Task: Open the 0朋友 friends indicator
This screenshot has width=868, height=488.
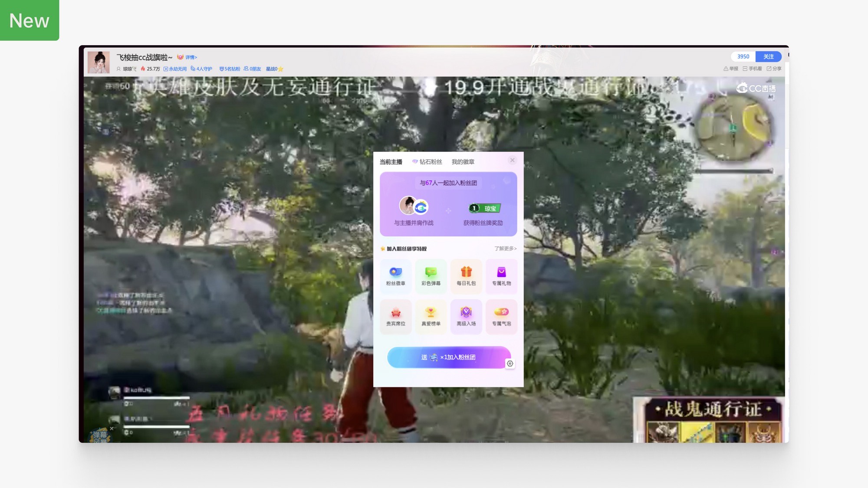Action: 253,69
